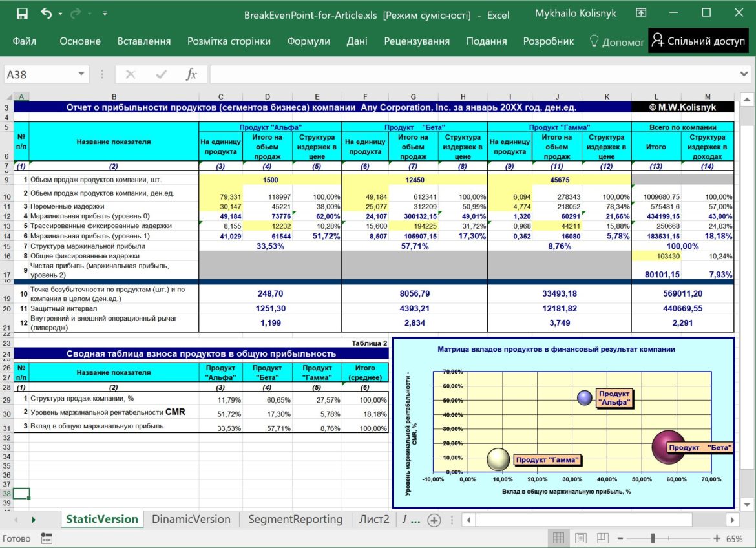Switch to Page Break Preview icon

click(603, 538)
